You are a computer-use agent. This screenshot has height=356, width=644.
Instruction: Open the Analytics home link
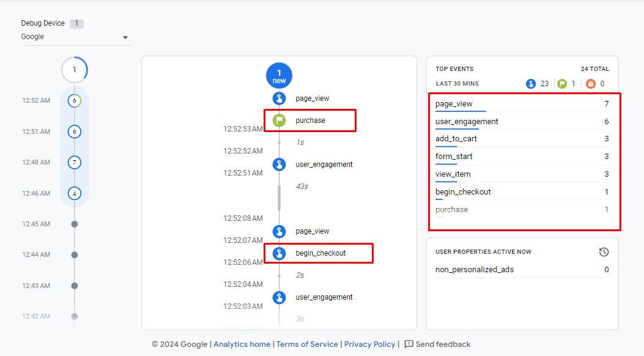242,344
